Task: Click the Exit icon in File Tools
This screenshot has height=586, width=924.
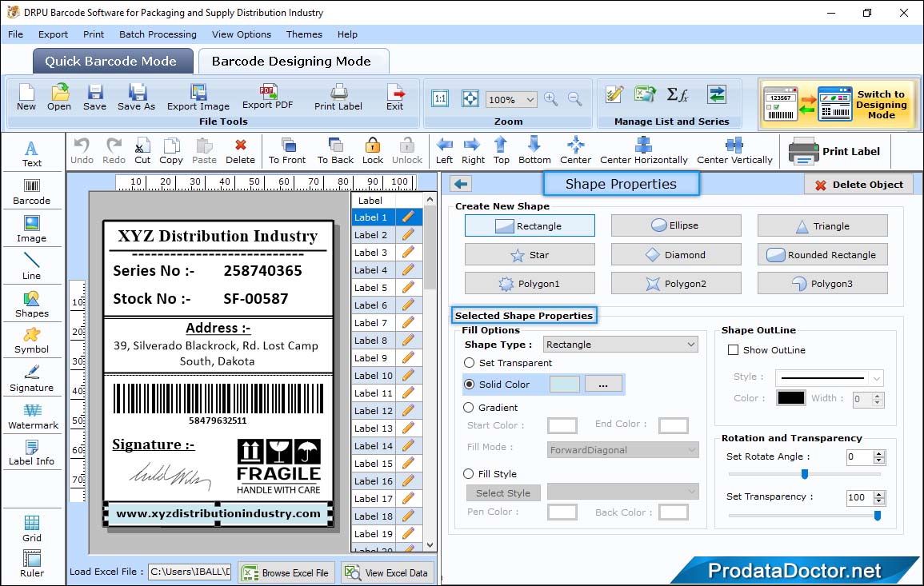Action: (395, 98)
